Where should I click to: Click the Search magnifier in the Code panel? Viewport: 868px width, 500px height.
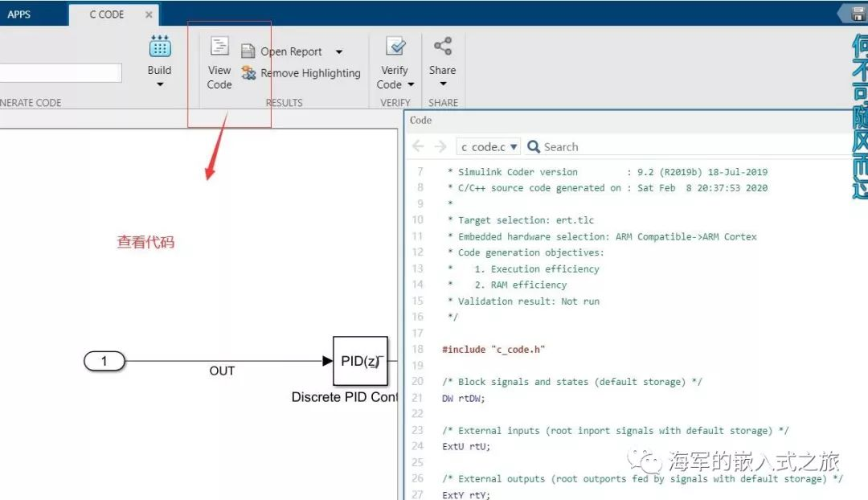coord(532,146)
